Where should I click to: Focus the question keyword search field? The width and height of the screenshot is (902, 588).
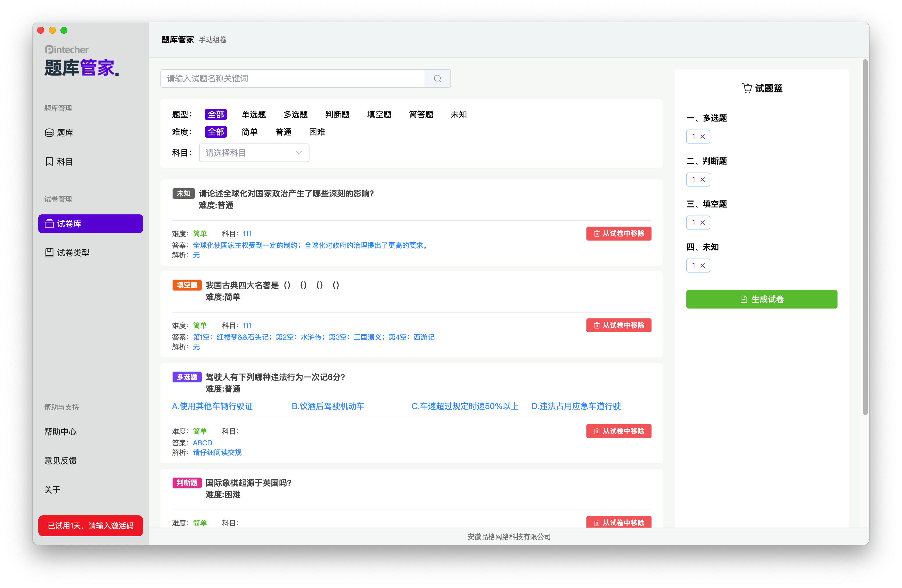[292, 78]
